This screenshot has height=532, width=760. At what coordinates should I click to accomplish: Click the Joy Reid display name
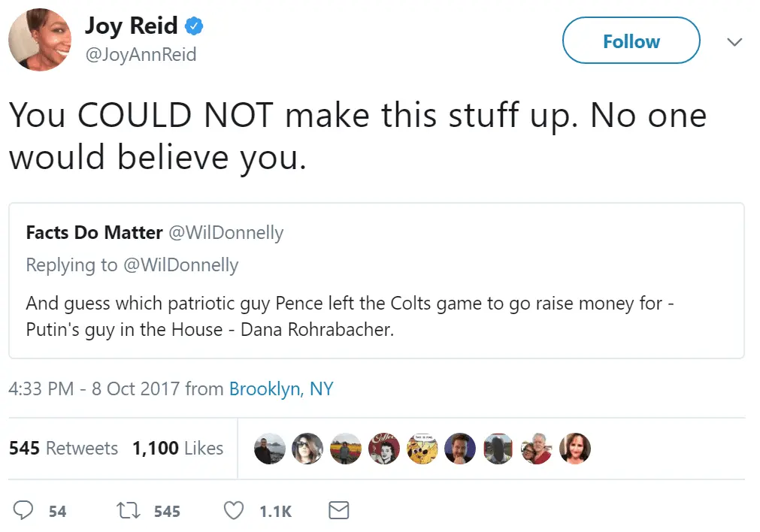pos(131,26)
